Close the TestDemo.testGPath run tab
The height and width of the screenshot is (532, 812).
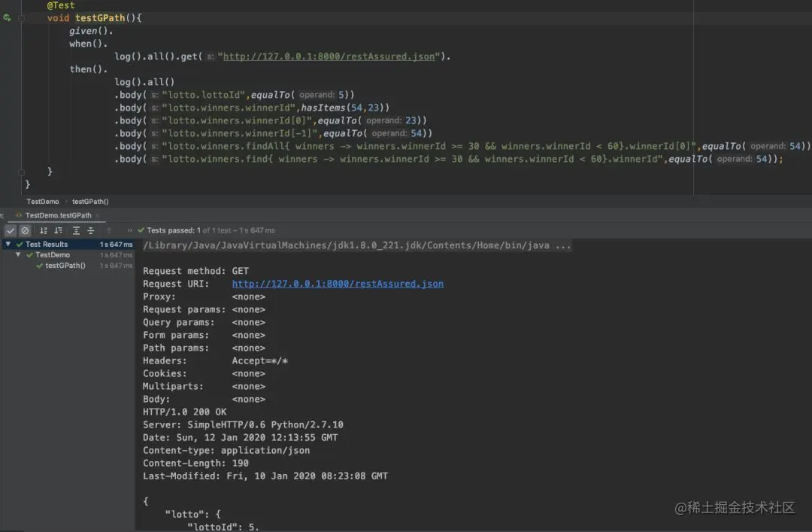[x=97, y=215]
